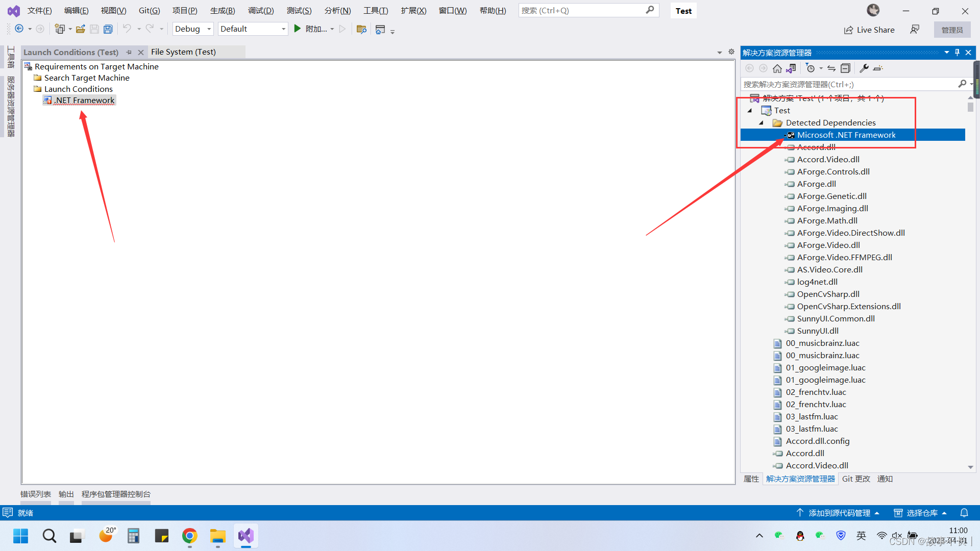
Task: Click the main search box (Ctrl+Q)
Action: [589, 10]
